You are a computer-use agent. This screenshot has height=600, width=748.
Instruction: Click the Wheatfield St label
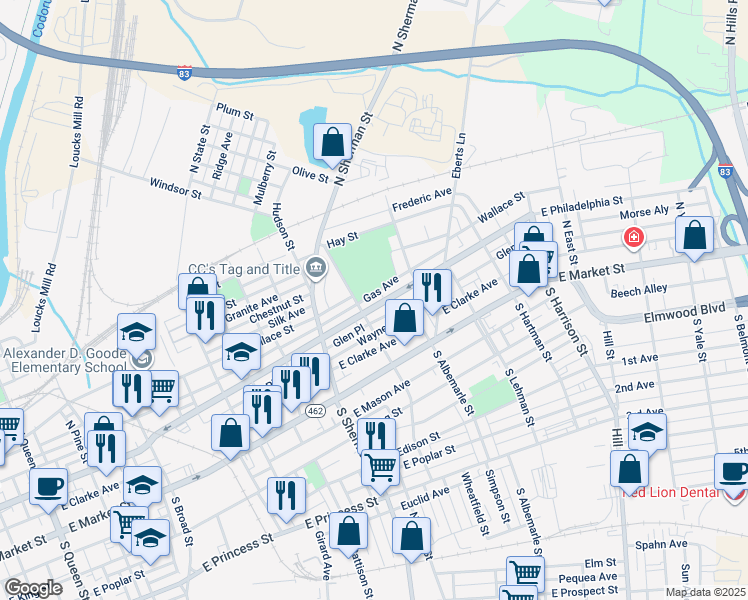[475, 504]
